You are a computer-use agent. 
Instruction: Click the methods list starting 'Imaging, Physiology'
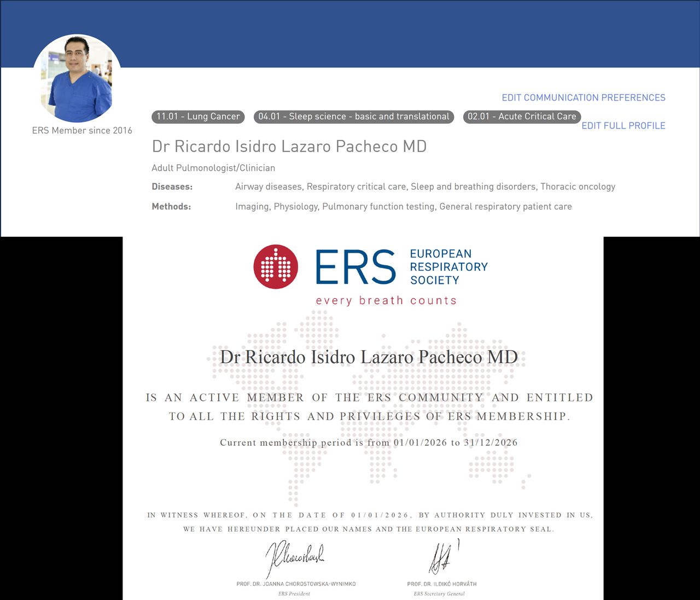click(404, 207)
